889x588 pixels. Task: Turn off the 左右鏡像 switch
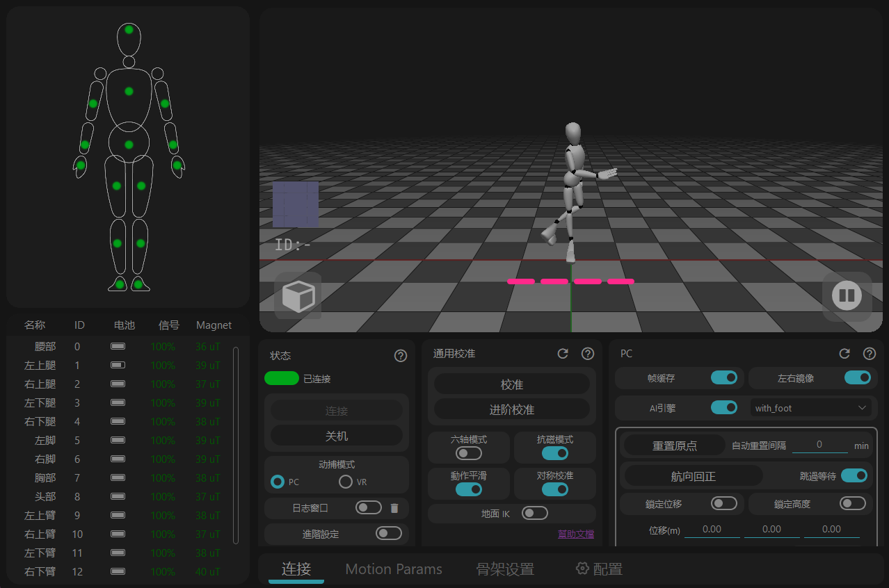(858, 377)
